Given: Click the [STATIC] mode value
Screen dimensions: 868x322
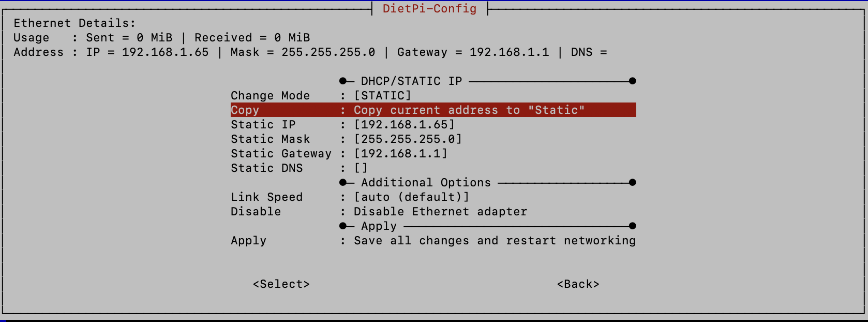Looking at the screenshot, I should click(382, 96).
